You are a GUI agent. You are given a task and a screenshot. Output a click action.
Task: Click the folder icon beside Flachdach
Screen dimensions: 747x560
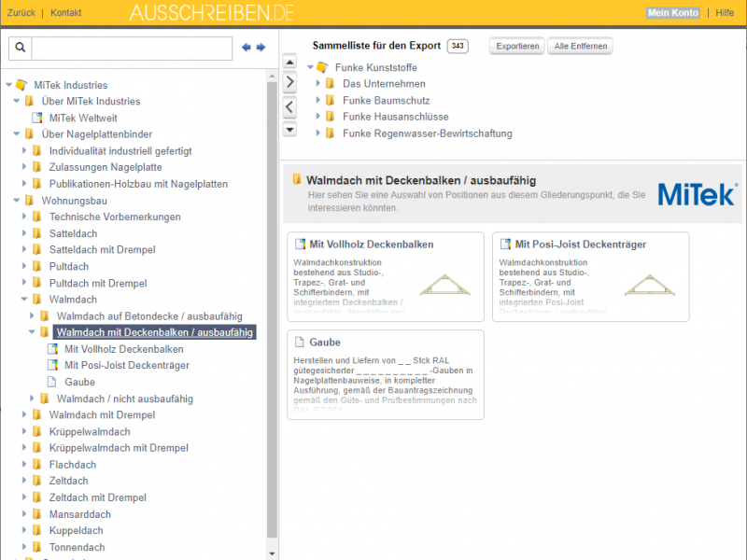click(x=36, y=464)
